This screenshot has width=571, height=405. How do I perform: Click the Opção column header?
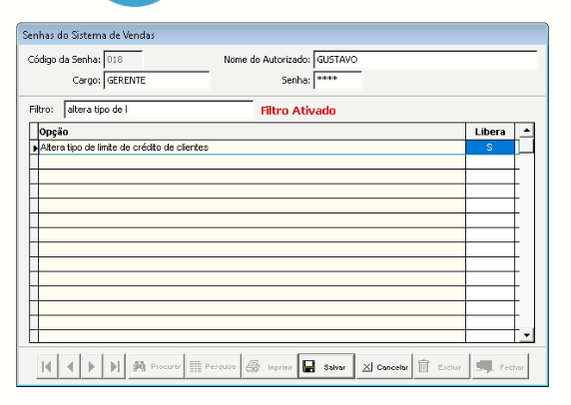(252, 131)
